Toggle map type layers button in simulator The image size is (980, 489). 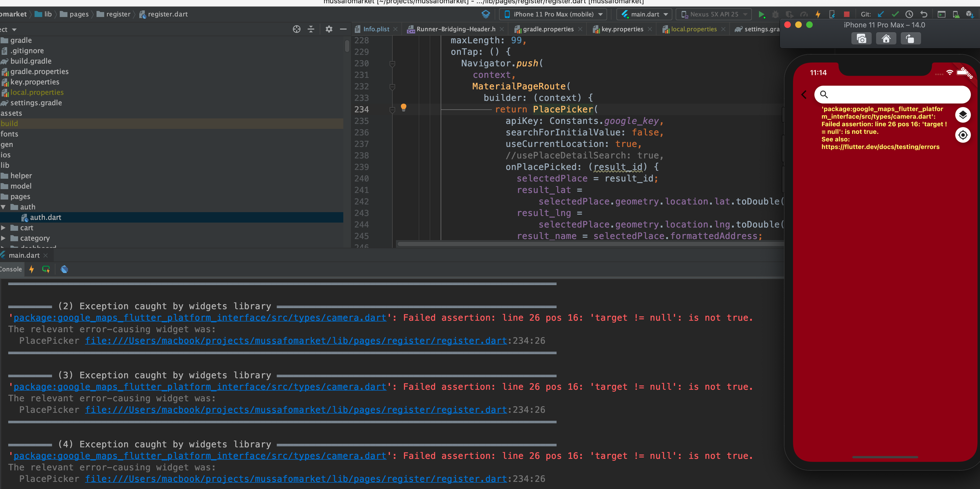point(963,115)
